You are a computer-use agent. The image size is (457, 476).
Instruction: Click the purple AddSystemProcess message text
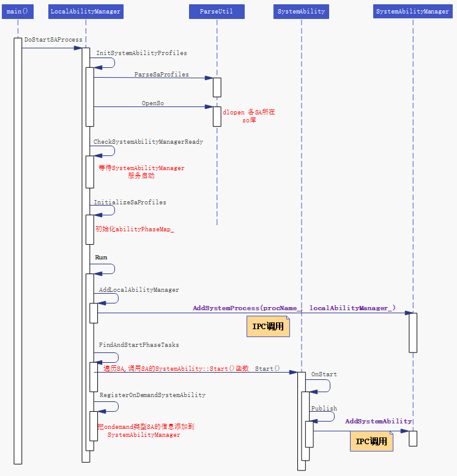point(294,308)
